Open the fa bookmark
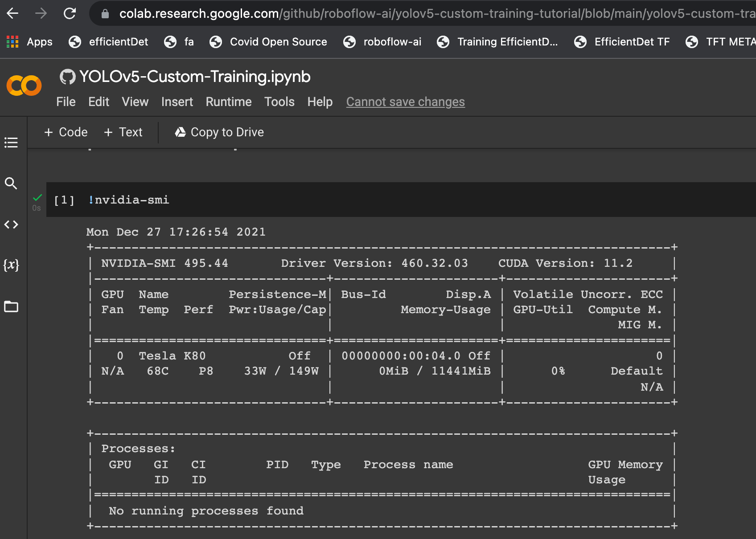Viewport: 756px width, 539px height. click(x=179, y=42)
